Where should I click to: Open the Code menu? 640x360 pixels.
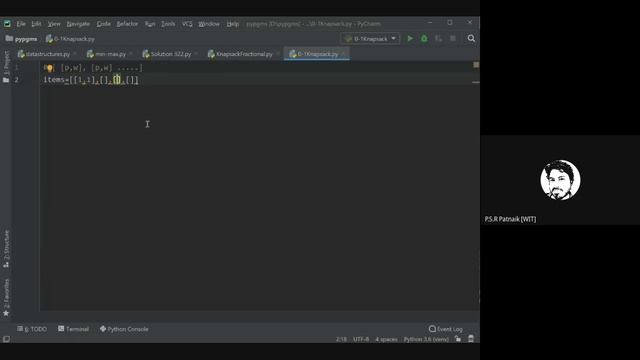(x=103, y=24)
